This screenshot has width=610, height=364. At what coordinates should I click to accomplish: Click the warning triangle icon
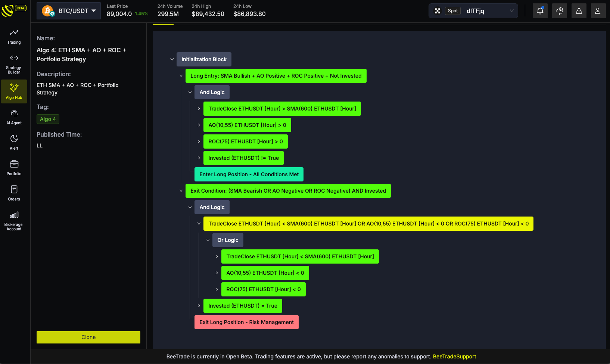tap(579, 11)
